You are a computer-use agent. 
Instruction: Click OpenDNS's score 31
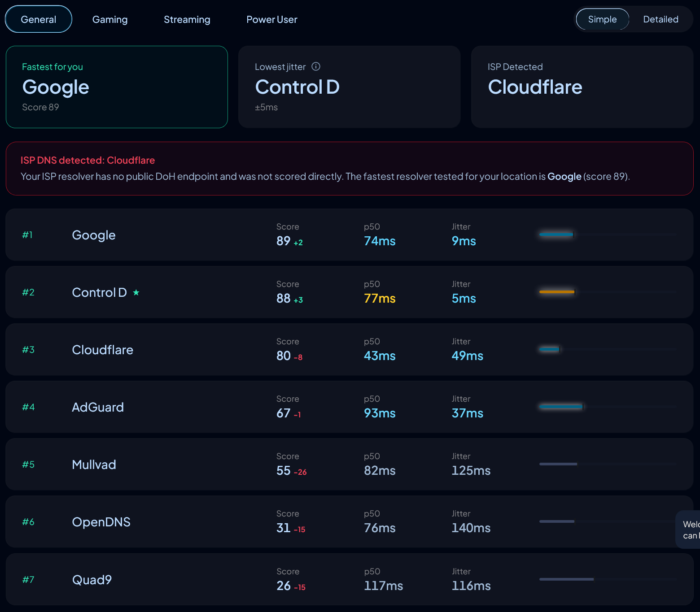point(284,528)
